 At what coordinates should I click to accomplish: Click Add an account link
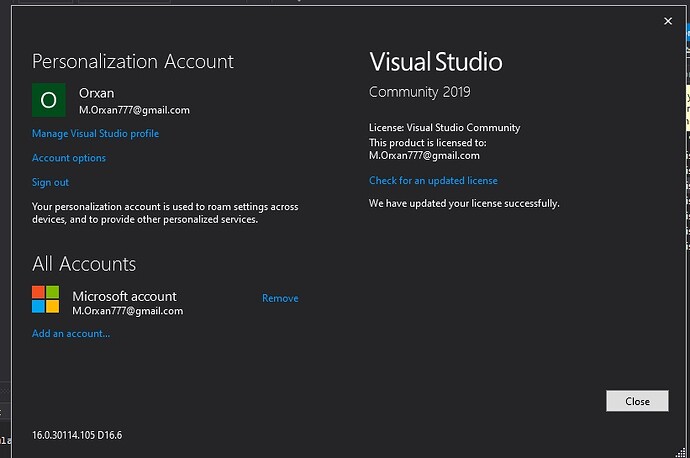click(71, 333)
